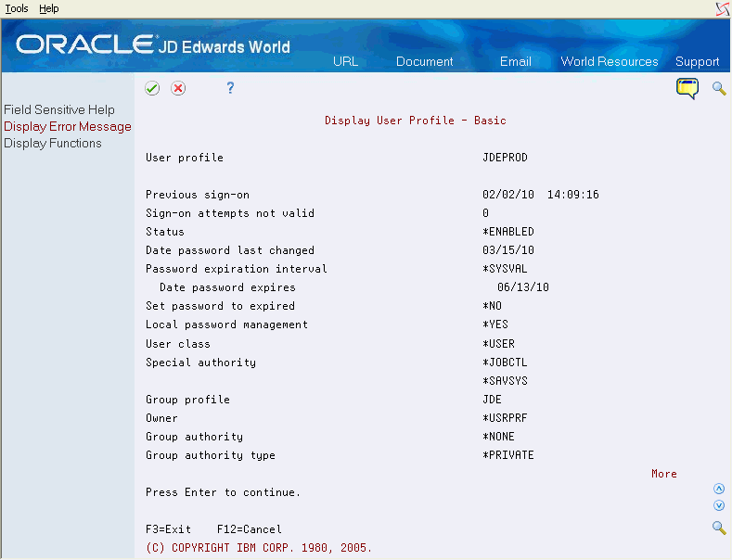Image resolution: width=732 pixels, height=560 pixels.
Task: Select Display Functions in sidebar
Action: click(x=53, y=144)
